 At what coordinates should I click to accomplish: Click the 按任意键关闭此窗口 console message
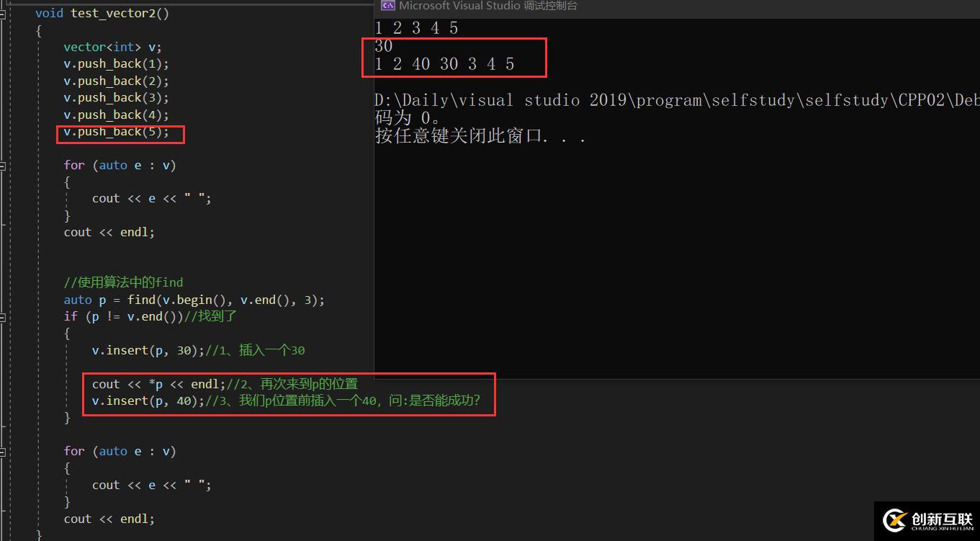[x=480, y=135]
